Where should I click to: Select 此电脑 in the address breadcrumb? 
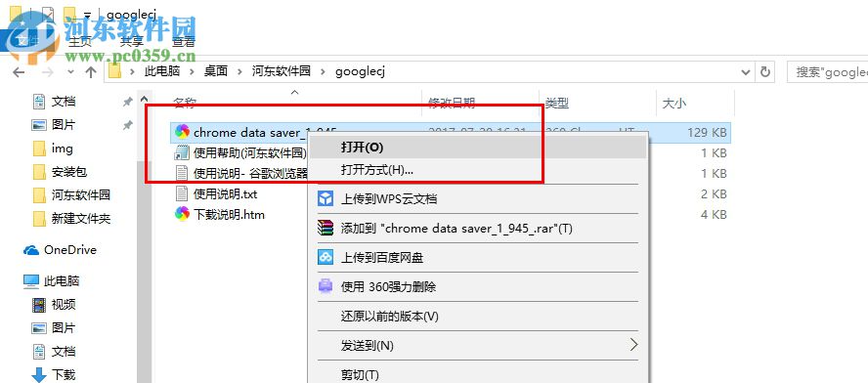[x=162, y=71]
